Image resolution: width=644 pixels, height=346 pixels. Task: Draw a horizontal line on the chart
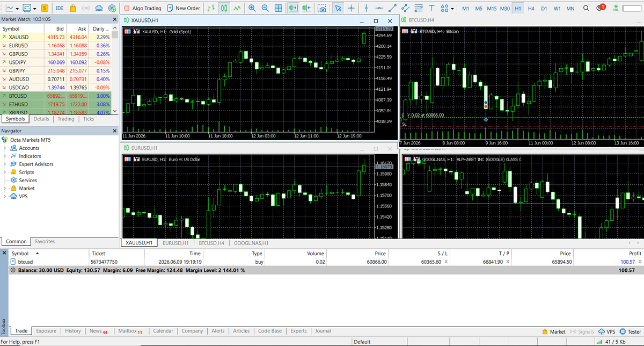(x=379, y=8)
